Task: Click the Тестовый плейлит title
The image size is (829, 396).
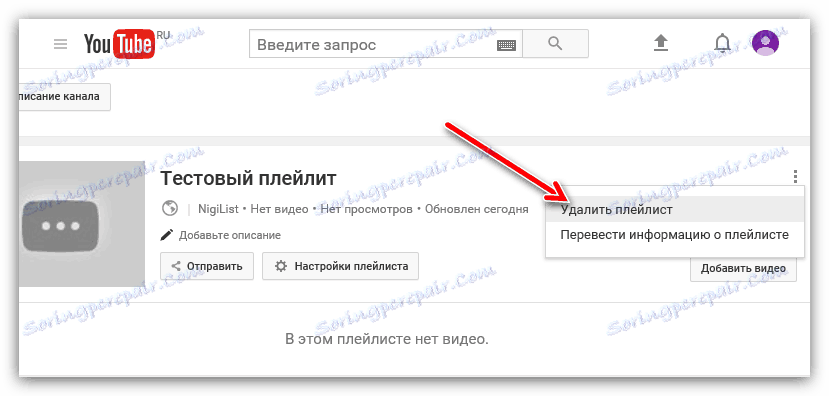Action: (248, 179)
